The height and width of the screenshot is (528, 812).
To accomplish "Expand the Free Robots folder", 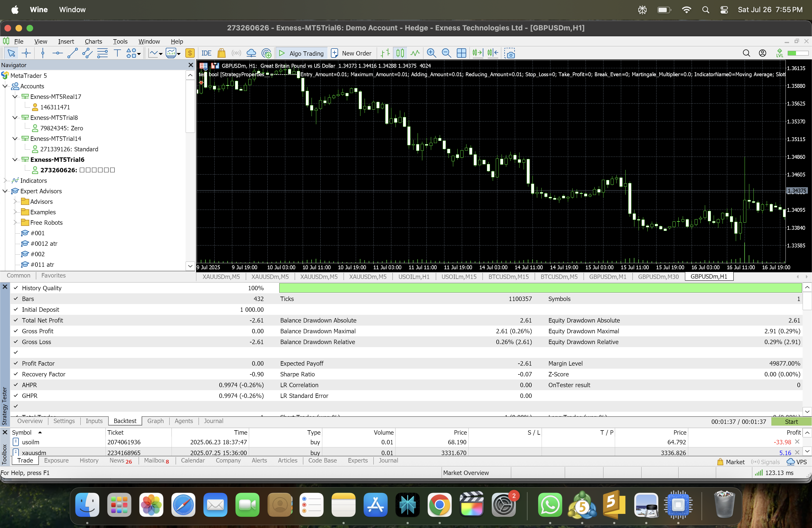I will (15, 222).
